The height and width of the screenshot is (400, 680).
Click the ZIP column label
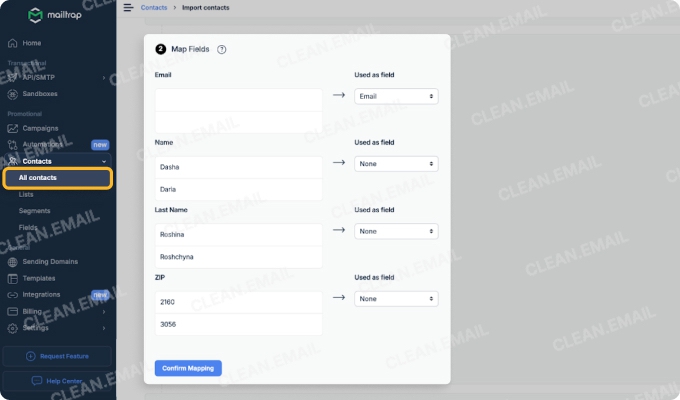point(160,278)
